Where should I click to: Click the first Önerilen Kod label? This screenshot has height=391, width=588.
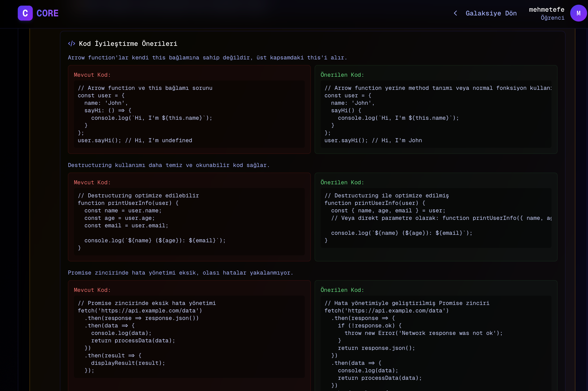click(x=342, y=75)
